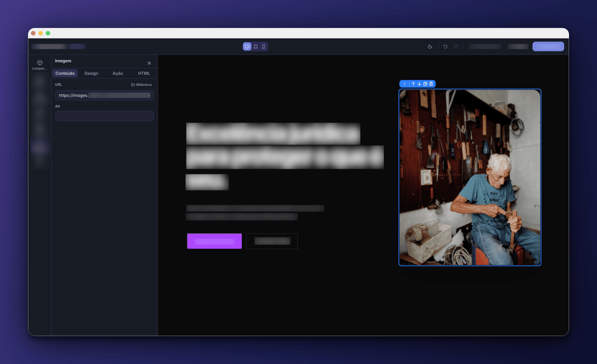Switch to desktop preview mode
The width and height of the screenshot is (597, 364).
(x=247, y=47)
